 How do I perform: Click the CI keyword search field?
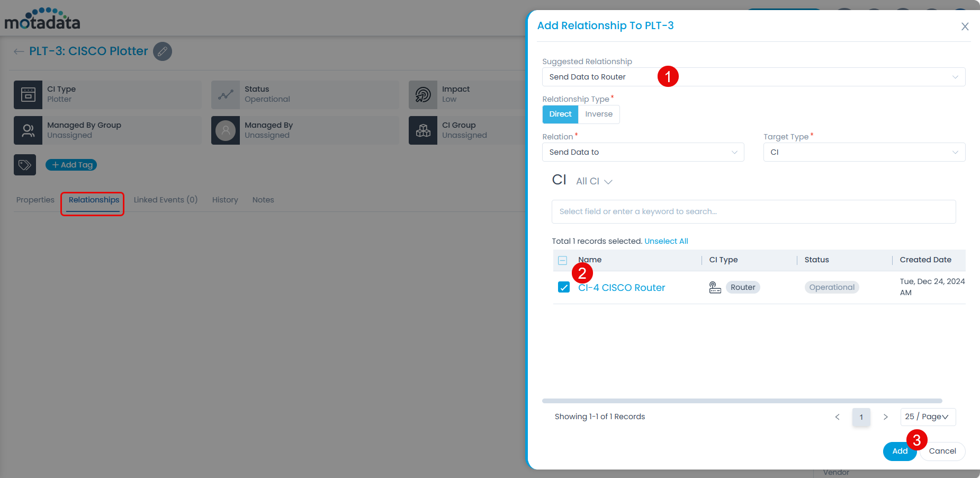click(x=753, y=211)
